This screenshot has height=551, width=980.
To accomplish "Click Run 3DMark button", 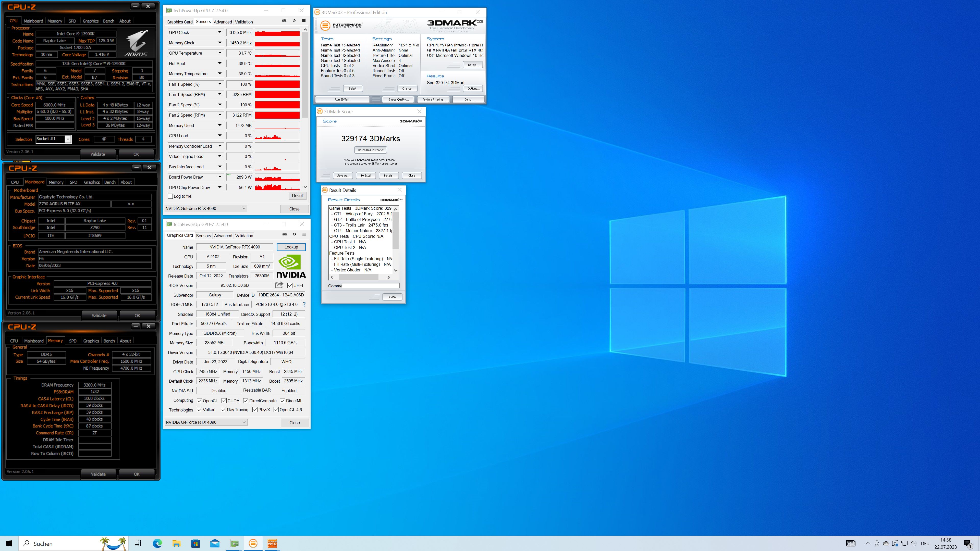I will click(342, 100).
